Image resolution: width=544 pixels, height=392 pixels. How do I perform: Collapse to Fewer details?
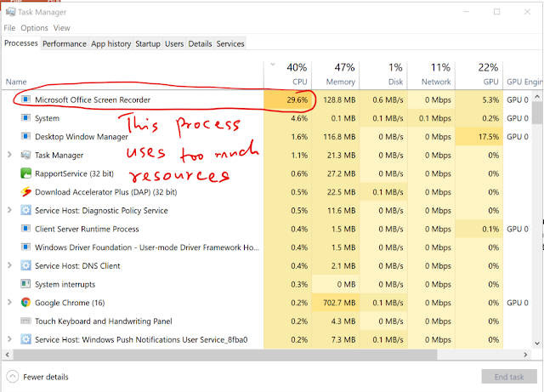click(37, 377)
